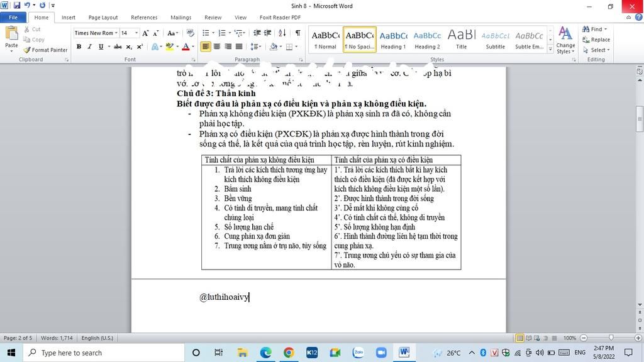Toggle Align Text Left

coord(206,47)
